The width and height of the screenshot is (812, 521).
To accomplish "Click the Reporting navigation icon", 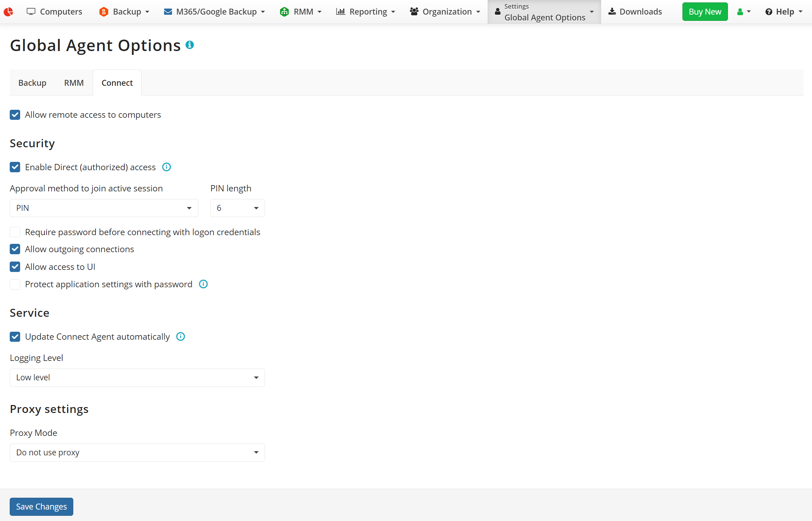I will point(341,12).
